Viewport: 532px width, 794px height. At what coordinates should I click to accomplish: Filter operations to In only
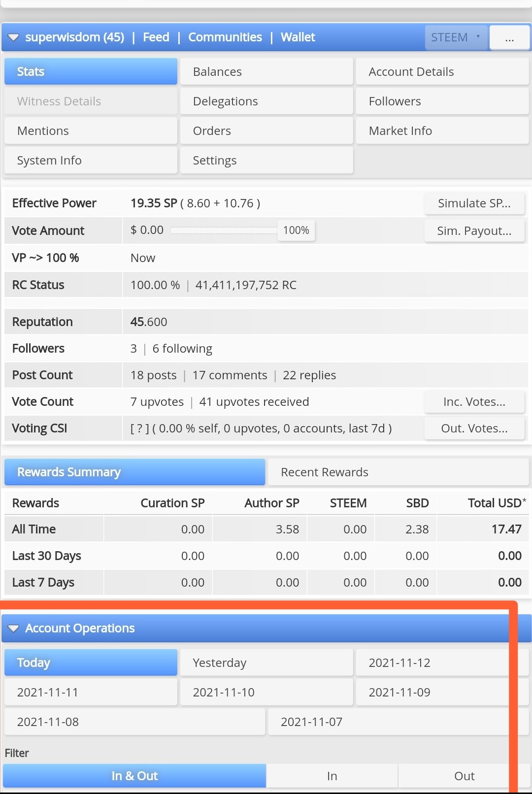click(x=332, y=776)
